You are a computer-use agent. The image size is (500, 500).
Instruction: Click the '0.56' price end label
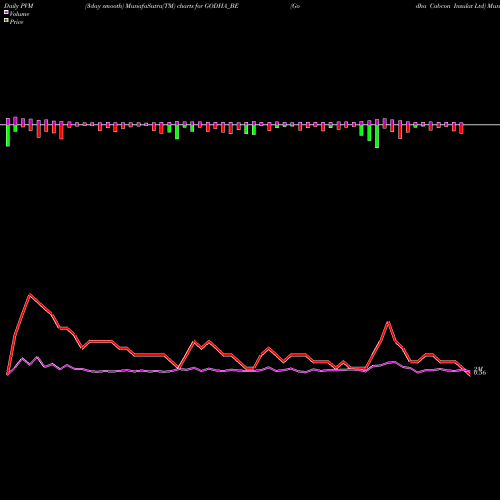[480, 373]
